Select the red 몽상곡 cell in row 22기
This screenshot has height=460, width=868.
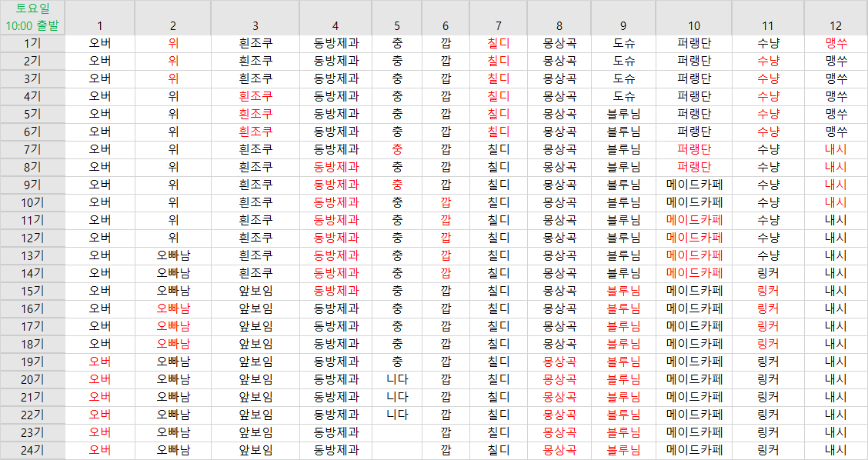point(559,415)
